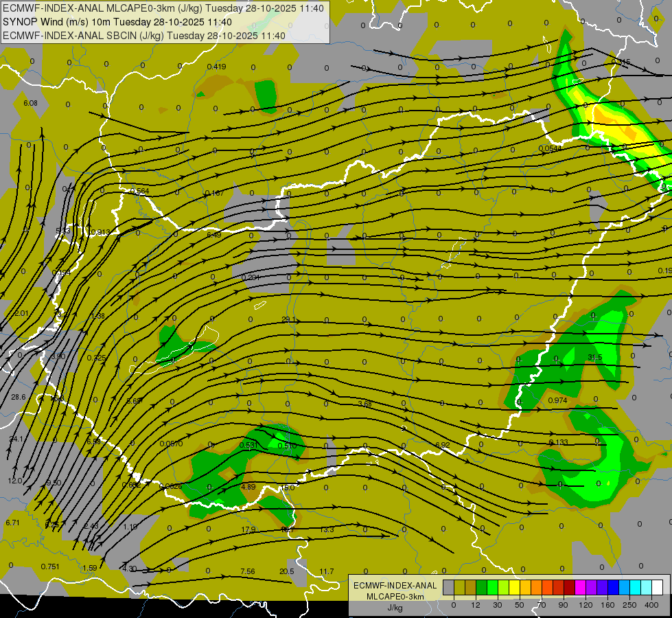Click the 13.3 grid value
The width and height of the screenshot is (672, 618).
pos(327,529)
